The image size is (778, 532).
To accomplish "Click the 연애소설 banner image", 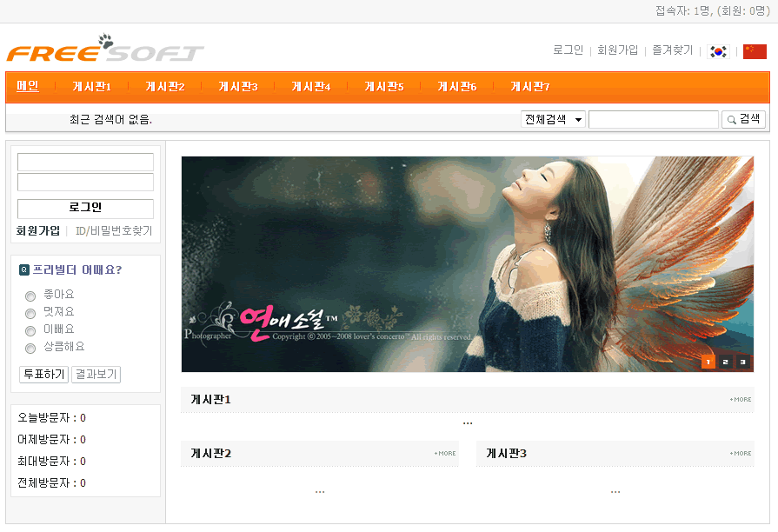I will pyautogui.click(x=467, y=263).
